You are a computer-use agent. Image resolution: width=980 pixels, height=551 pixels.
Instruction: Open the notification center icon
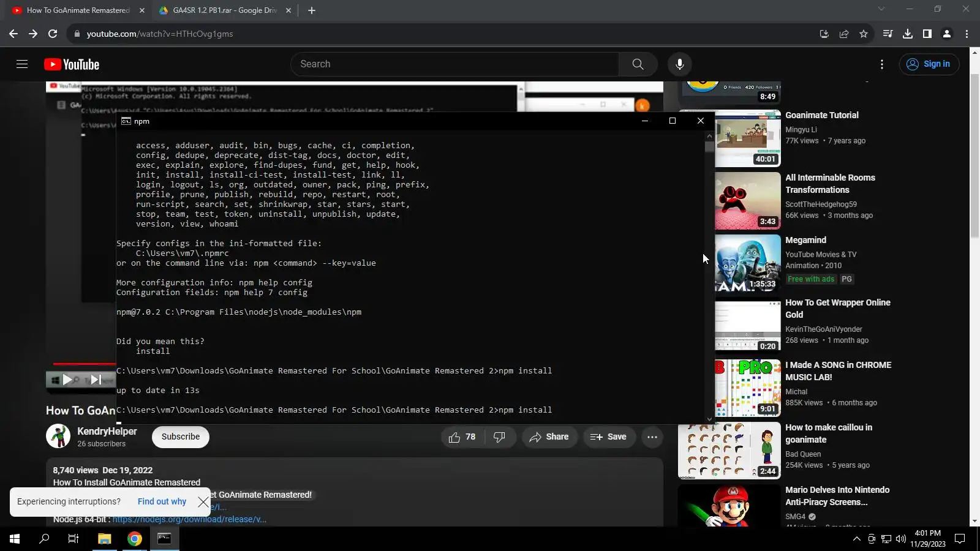pyautogui.click(x=960, y=539)
